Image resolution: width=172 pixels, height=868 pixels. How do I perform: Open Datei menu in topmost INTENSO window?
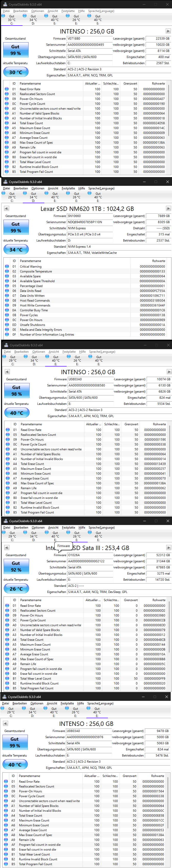pyautogui.click(x=6, y=11)
